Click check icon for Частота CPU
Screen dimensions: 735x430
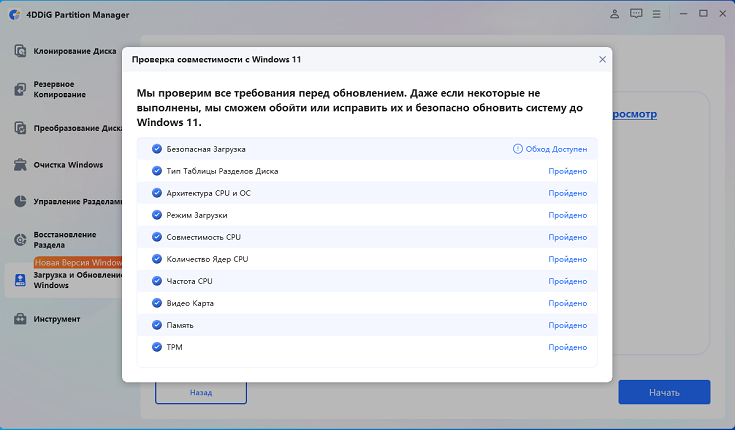point(157,281)
